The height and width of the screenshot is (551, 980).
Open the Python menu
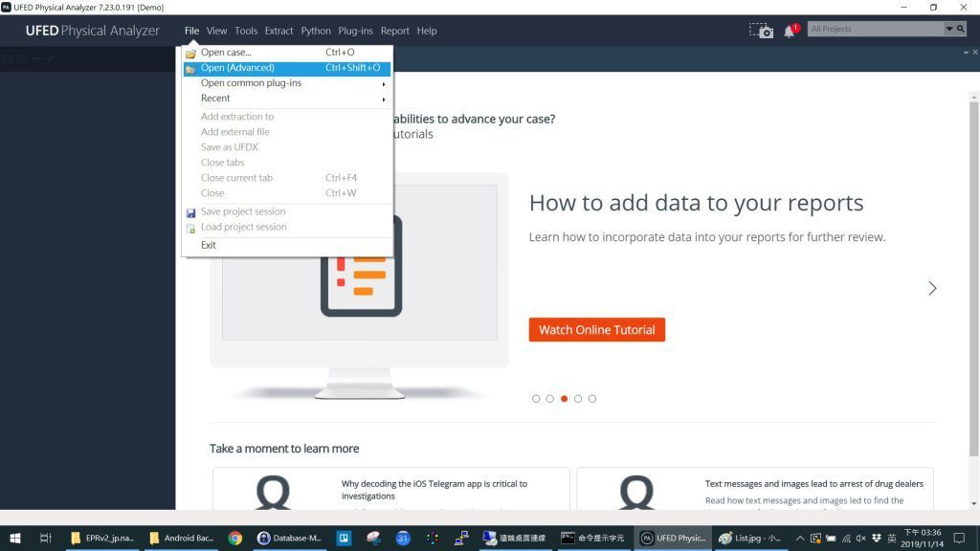316,31
